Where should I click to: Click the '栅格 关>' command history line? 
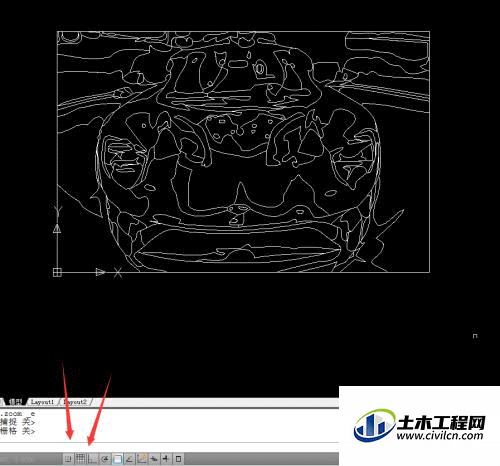[x=17, y=431]
